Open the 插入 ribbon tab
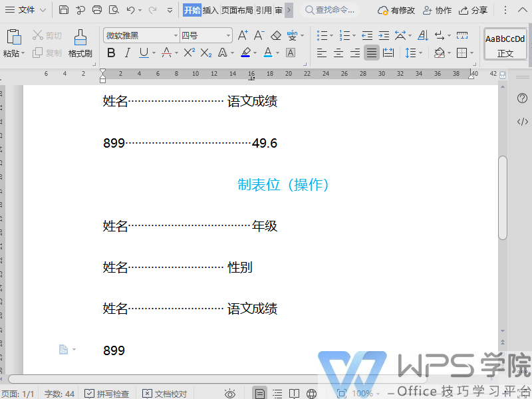This screenshot has width=532, height=399. (210, 10)
